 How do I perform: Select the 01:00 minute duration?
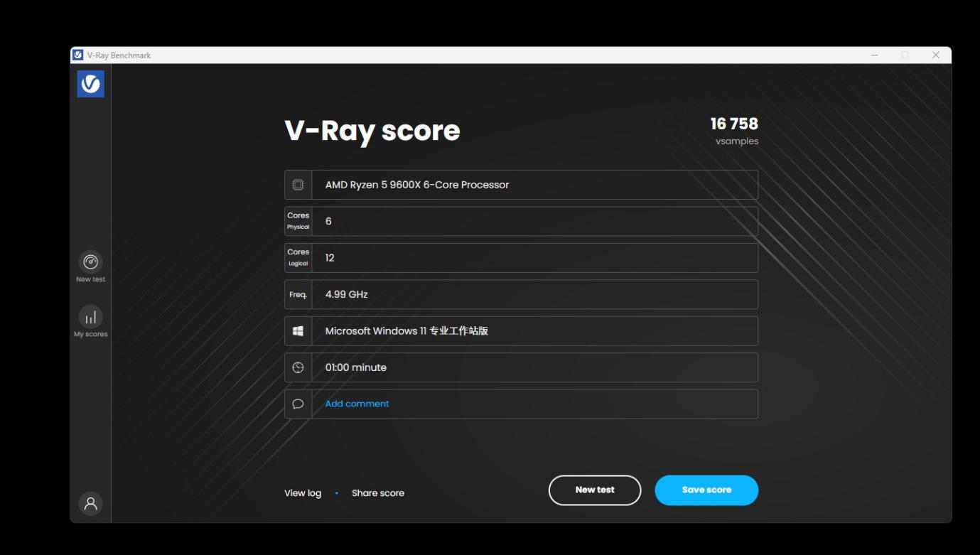(356, 367)
